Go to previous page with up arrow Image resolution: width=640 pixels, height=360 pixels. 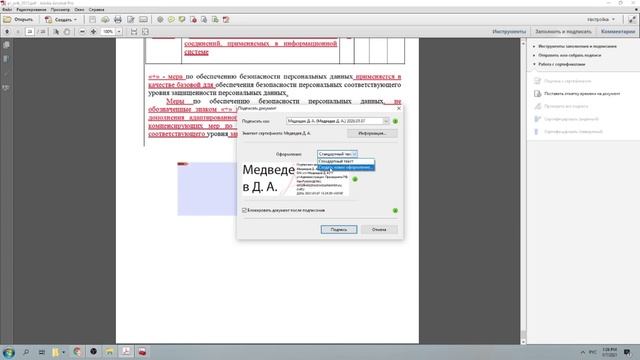pos(7,31)
